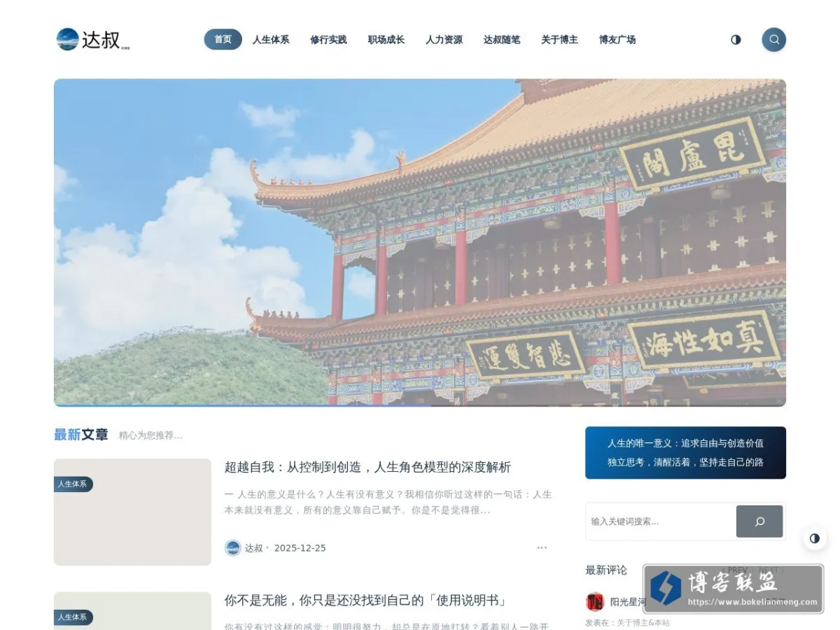Click the 关于博主&本站 comment link
Image resolution: width=840 pixels, height=630 pixels.
point(643,622)
